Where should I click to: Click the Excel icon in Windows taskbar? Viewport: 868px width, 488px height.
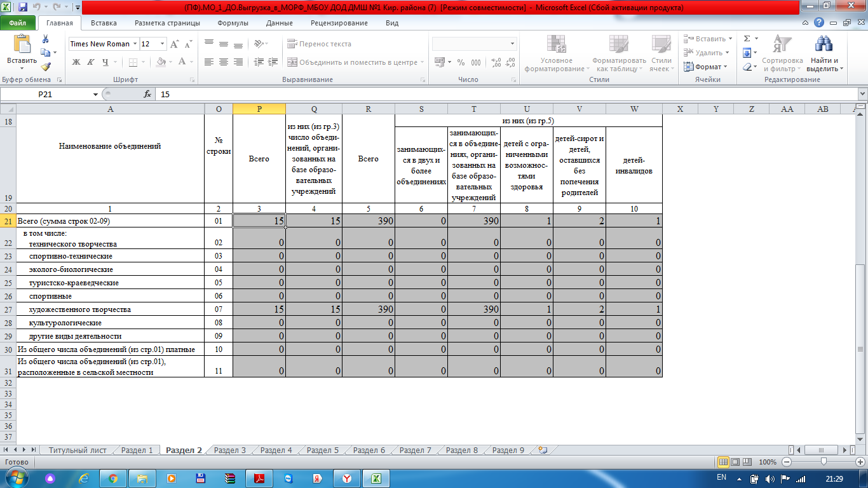tap(376, 478)
